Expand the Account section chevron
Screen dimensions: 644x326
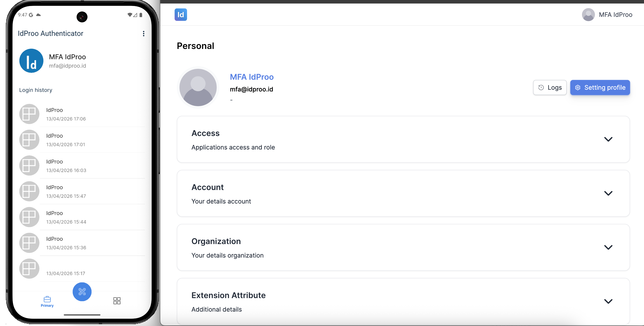(x=608, y=193)
